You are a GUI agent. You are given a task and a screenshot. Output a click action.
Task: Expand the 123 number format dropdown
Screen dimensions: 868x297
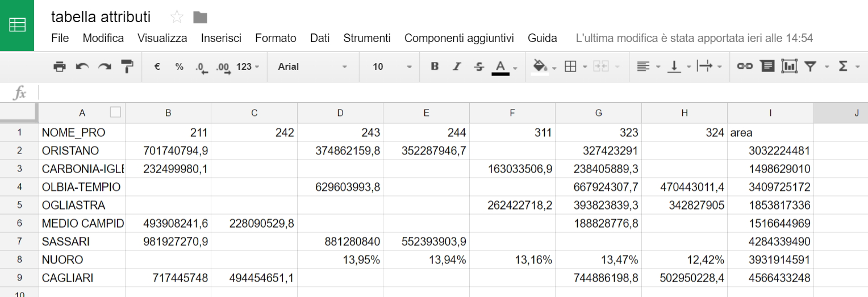click(x=248, y=66)
